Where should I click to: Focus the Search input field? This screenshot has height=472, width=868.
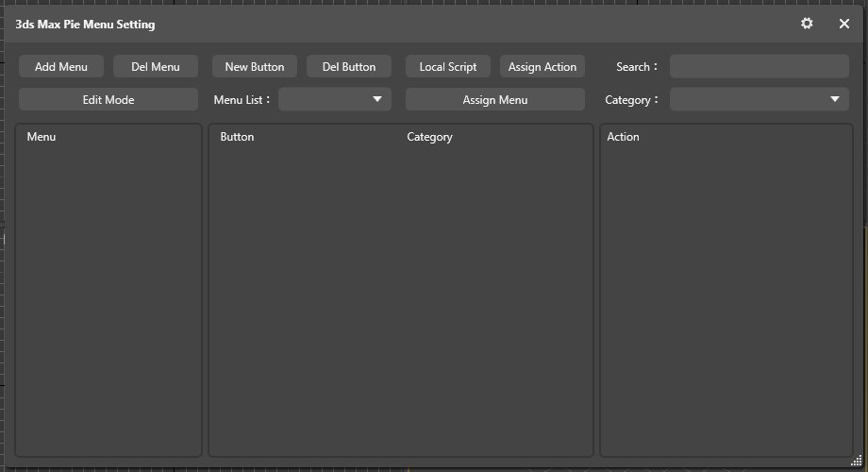click(x=759, y=66)
